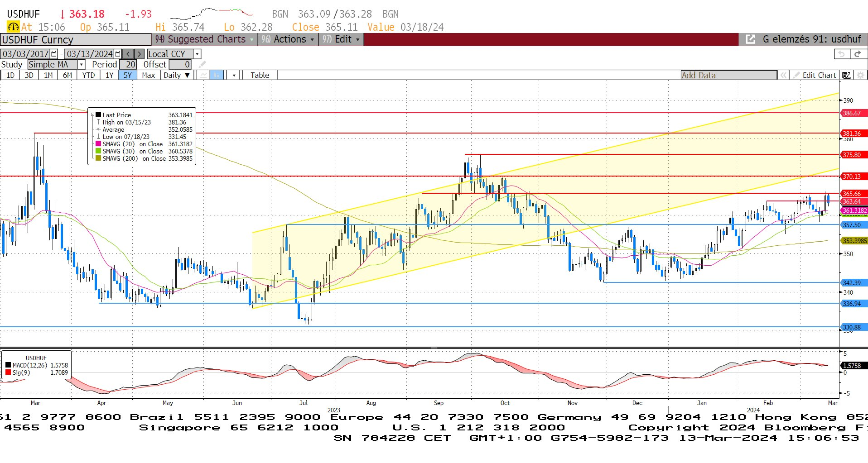Click the end date field 03/13/2024

coord(90,54)
